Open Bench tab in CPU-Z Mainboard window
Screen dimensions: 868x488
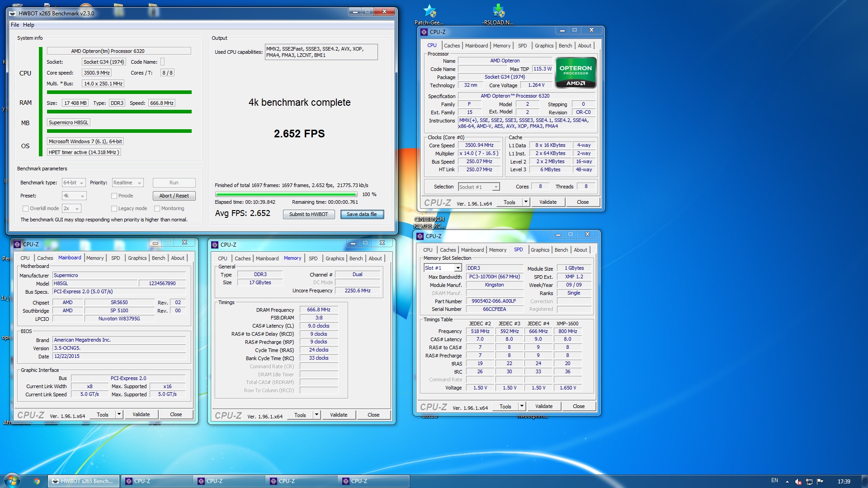(158, 258)
